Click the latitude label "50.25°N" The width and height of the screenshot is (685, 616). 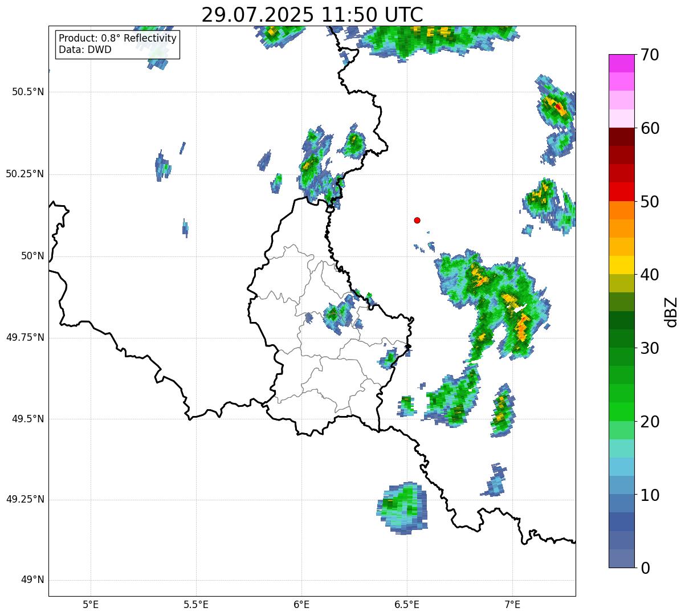coord(25,174)
